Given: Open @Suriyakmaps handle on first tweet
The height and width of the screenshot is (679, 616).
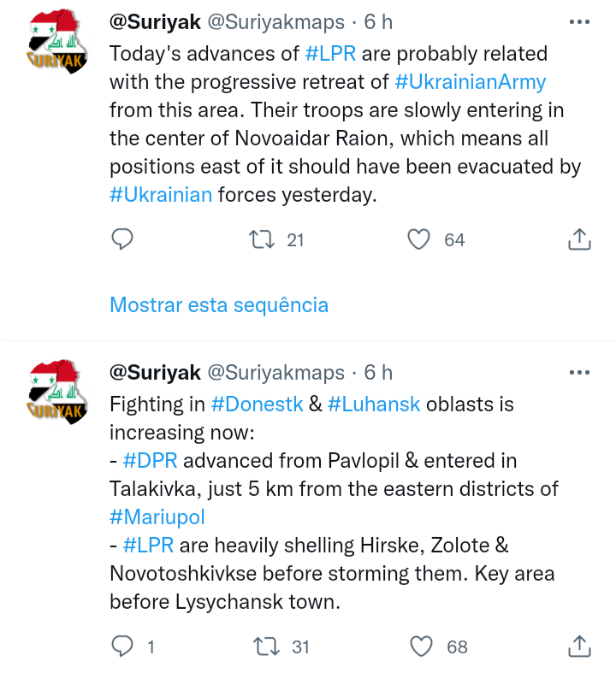Looking at the screenshot, I should [275, 22].
